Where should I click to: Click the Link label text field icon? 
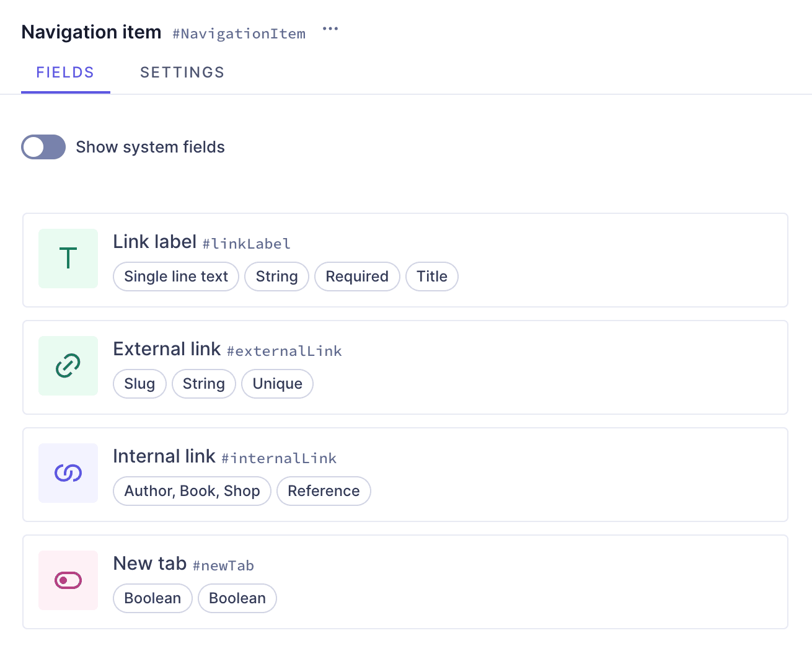coord(68,259)
